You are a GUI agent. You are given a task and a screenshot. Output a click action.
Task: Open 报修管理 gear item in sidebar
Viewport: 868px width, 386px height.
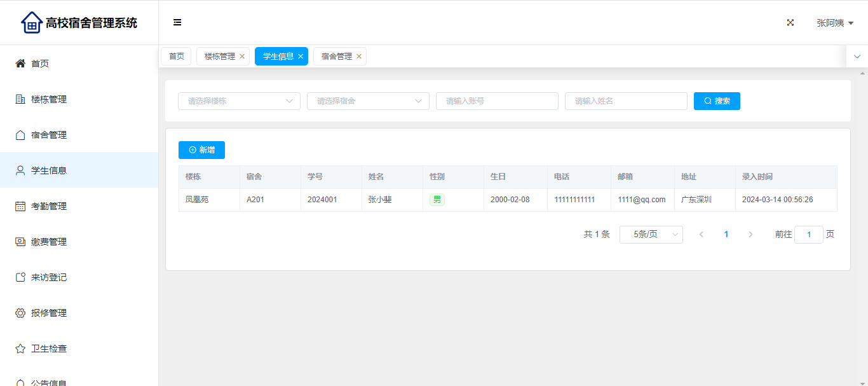(x=48, y=313)
